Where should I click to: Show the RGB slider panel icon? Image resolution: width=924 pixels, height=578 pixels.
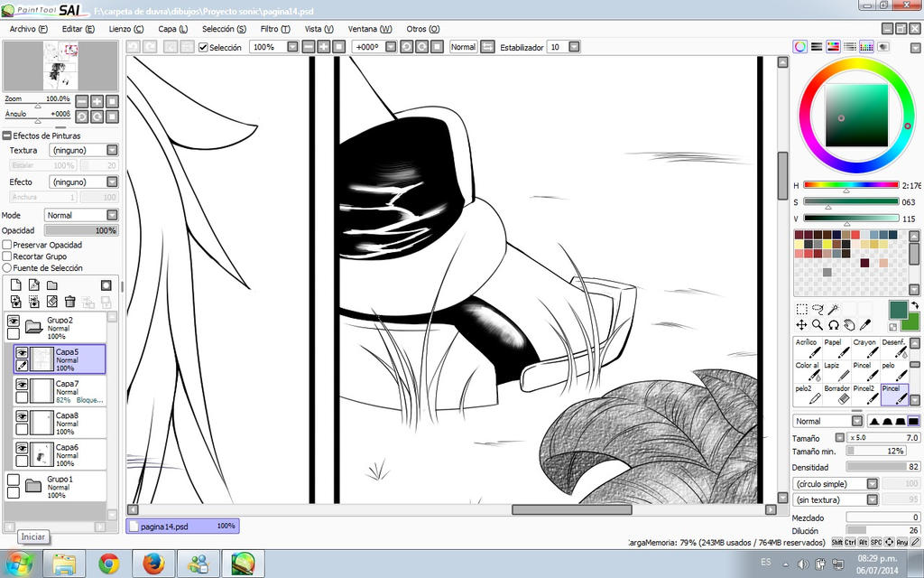click(x=816, y=47)
